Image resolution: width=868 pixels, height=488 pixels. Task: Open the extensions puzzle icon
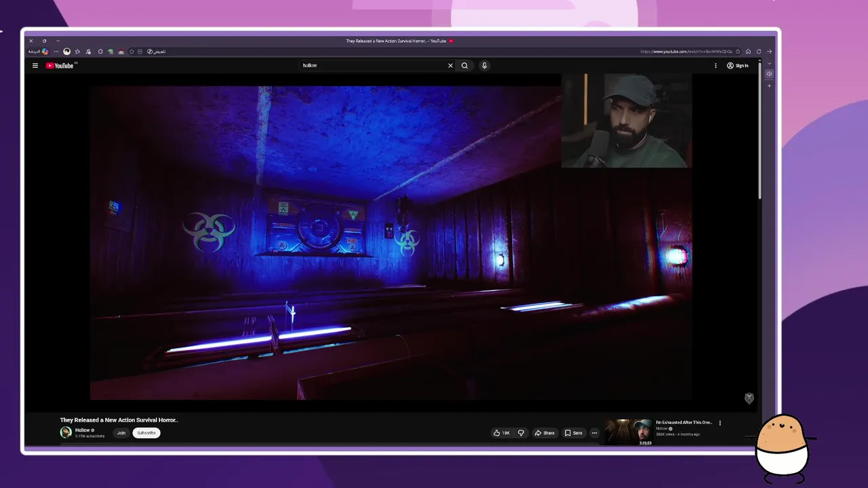[140, 52]
